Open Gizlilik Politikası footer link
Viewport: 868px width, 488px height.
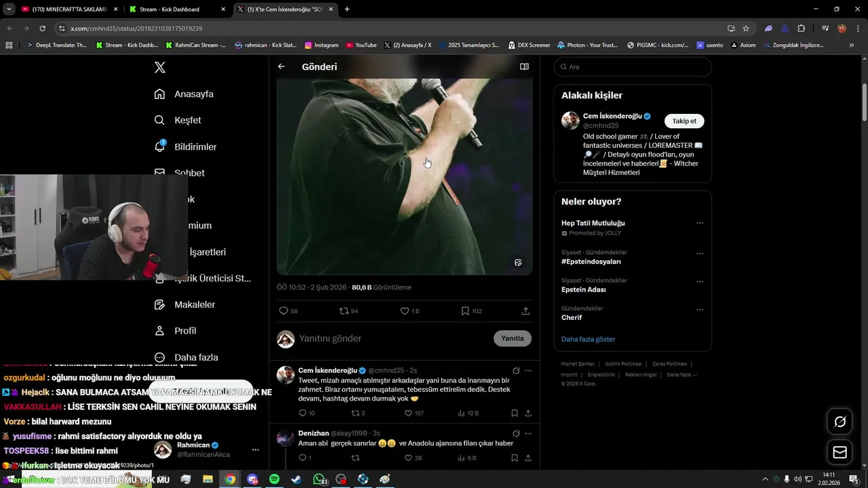pyautogui.click(x=623, y=364)
